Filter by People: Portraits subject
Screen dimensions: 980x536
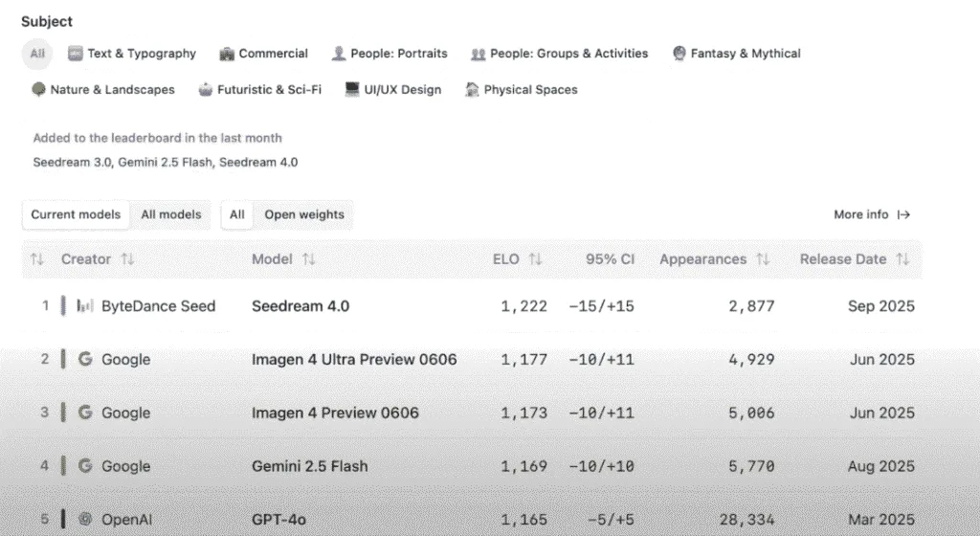point(390,54)
